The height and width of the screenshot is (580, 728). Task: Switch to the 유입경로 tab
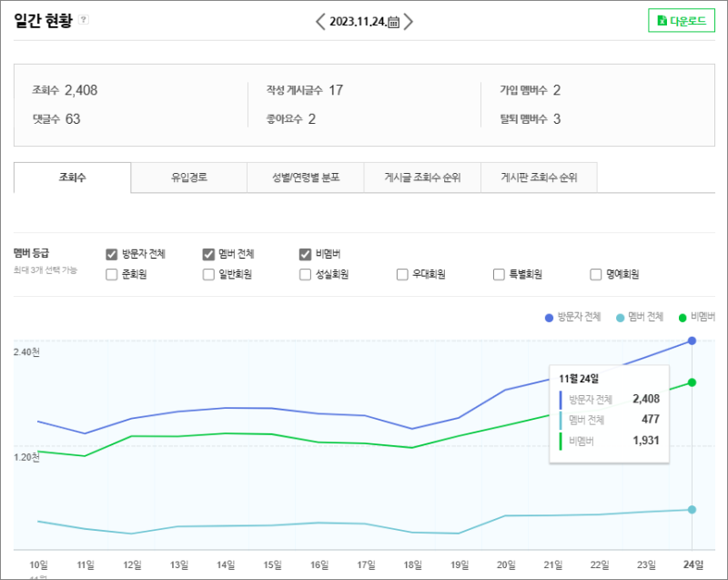[x=189, y=178]
